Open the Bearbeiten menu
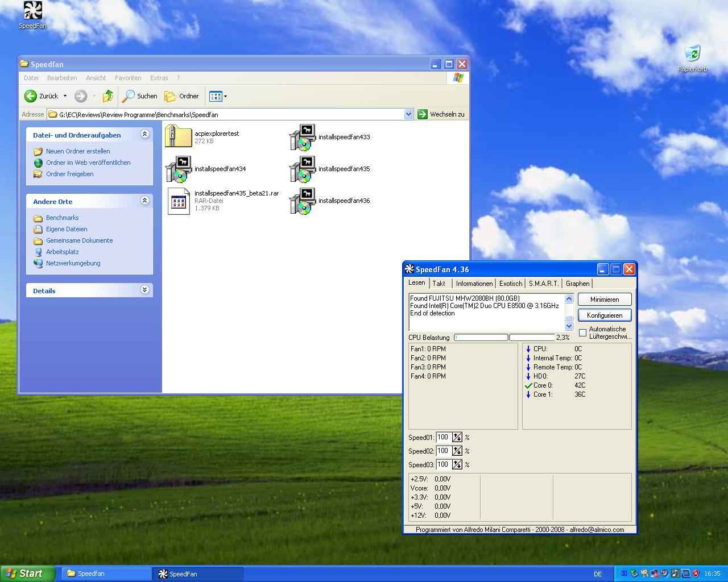The image size is (728, 582). pyautogui.click(x=62, y=78)
